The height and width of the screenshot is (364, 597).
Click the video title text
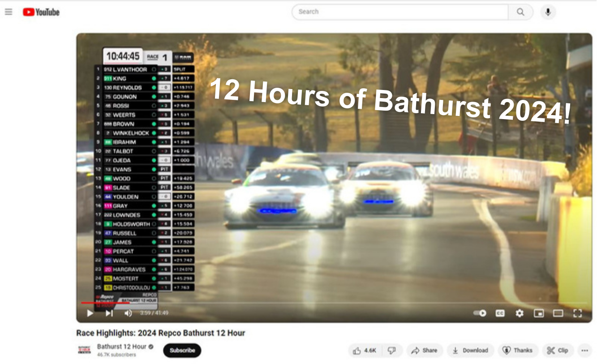coord(161,333)
